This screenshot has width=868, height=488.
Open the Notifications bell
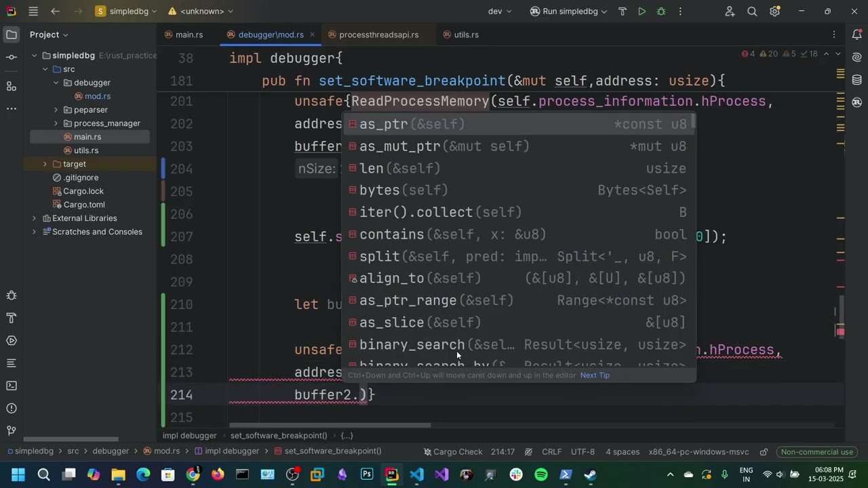(x=856, y=35)
